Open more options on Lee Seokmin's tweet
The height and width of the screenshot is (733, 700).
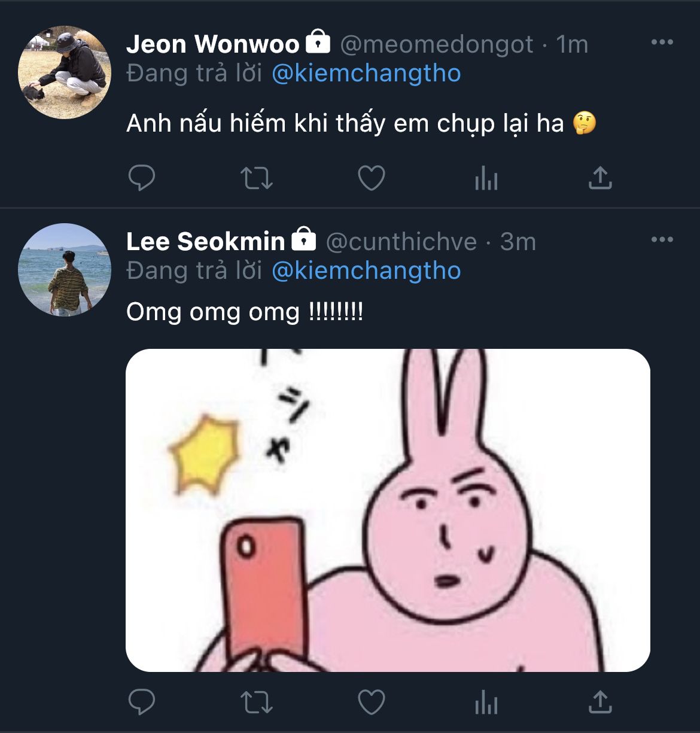(x=662, y=240)
